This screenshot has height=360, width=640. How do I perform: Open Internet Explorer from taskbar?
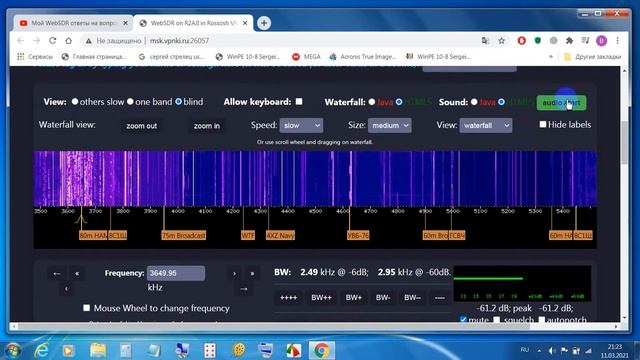coord(42,350)
